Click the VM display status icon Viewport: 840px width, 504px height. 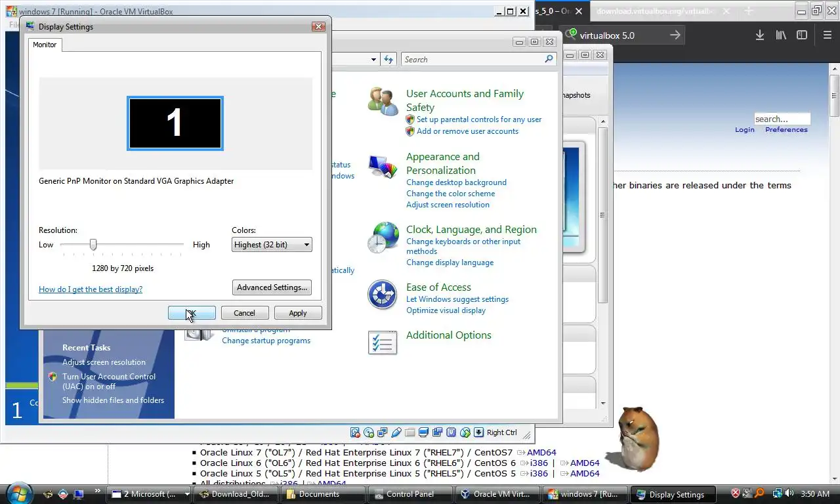pos(424,432)
